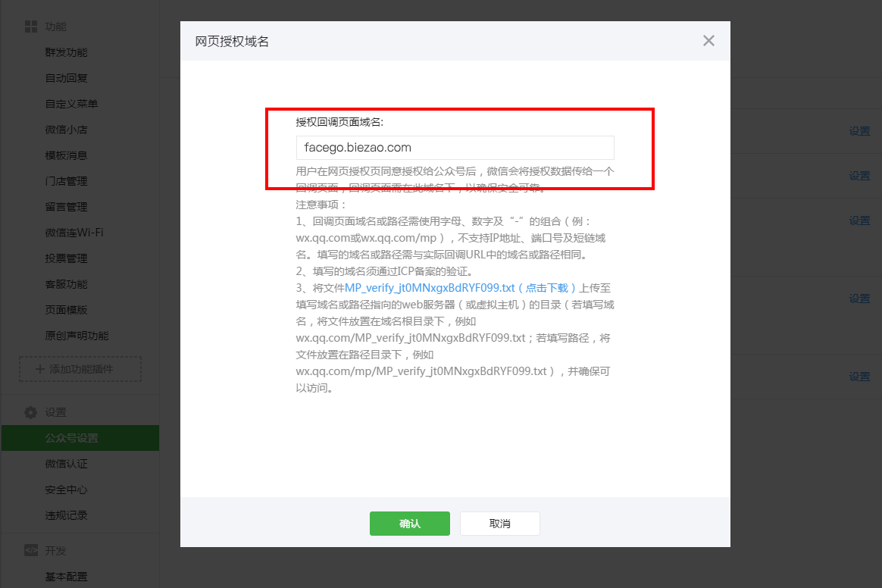Click 添加功能插件 button
Viewport: 882px width, 588px height.
coord(80,369)
